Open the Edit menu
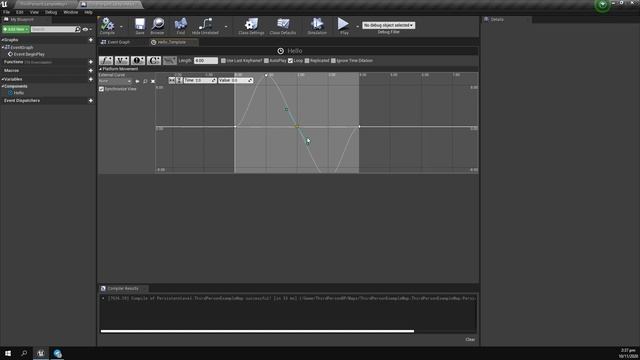Screen dimensions: 640x360 [x=20, y=12]
